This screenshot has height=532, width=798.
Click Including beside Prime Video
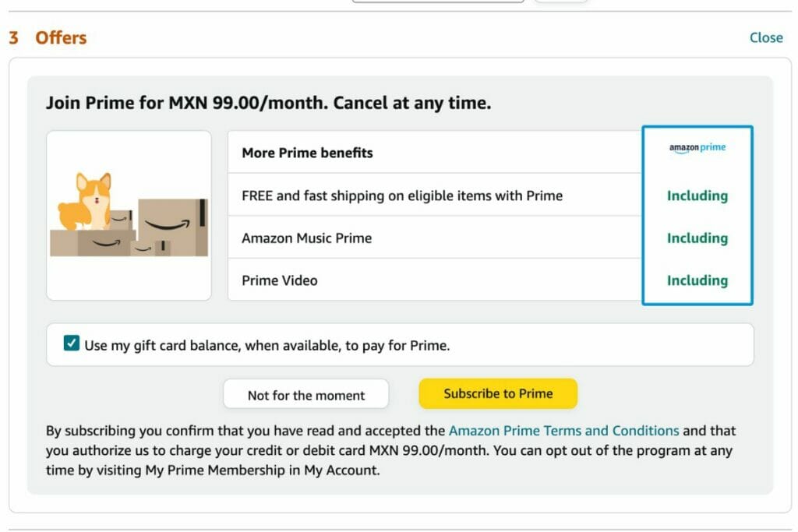coord(697,280)
